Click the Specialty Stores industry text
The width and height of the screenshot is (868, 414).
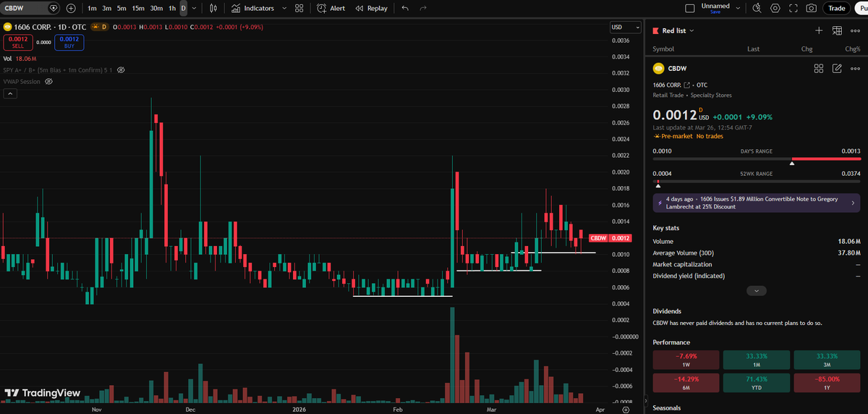(x=711, y=95)
